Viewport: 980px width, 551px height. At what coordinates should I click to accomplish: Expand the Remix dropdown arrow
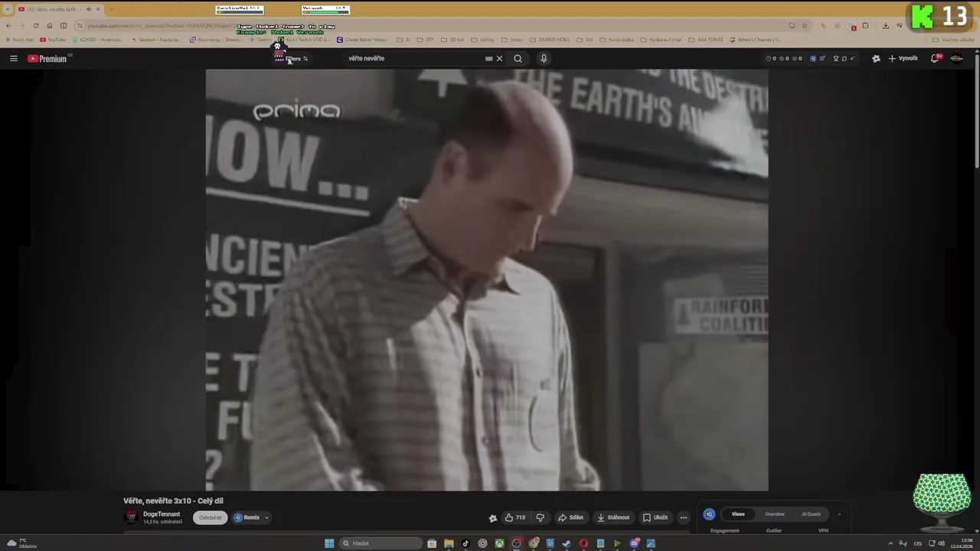pyautogui.click(x=266, y=517)
